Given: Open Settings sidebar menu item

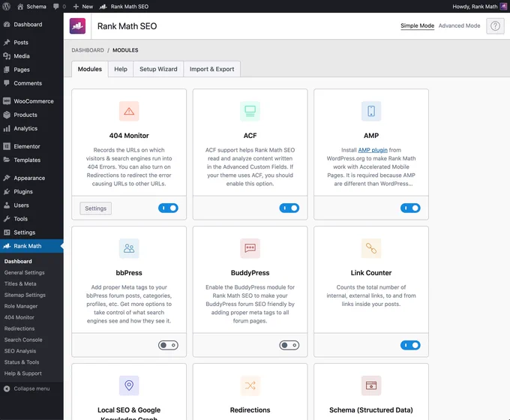Looking at the screenshot, I should click(31, 232).
